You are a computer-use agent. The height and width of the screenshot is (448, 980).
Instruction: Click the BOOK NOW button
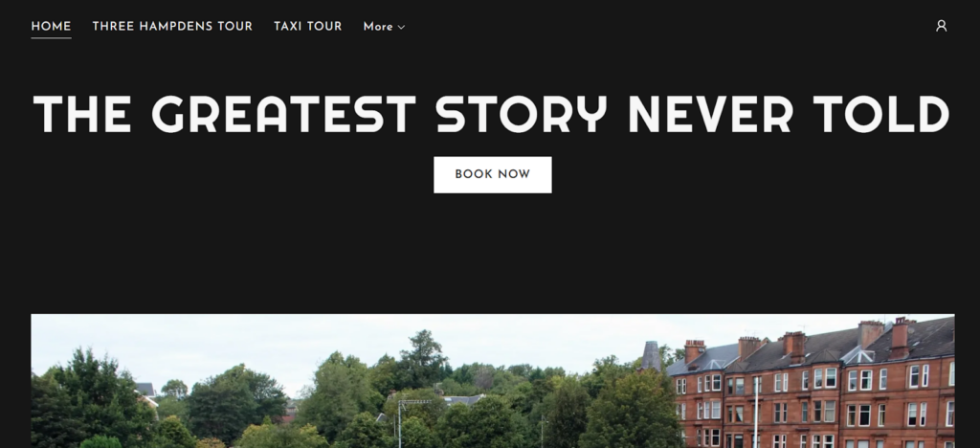point(493,174)
